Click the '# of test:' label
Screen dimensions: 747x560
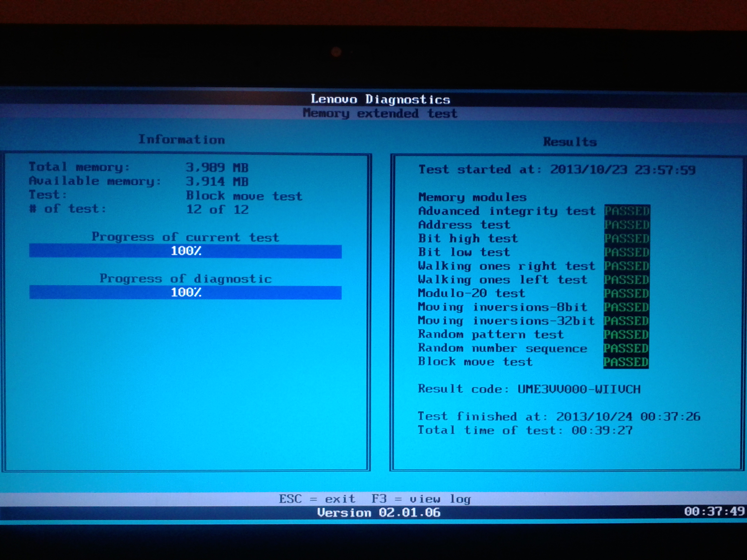pyautogui.click(x=67, y=209)
